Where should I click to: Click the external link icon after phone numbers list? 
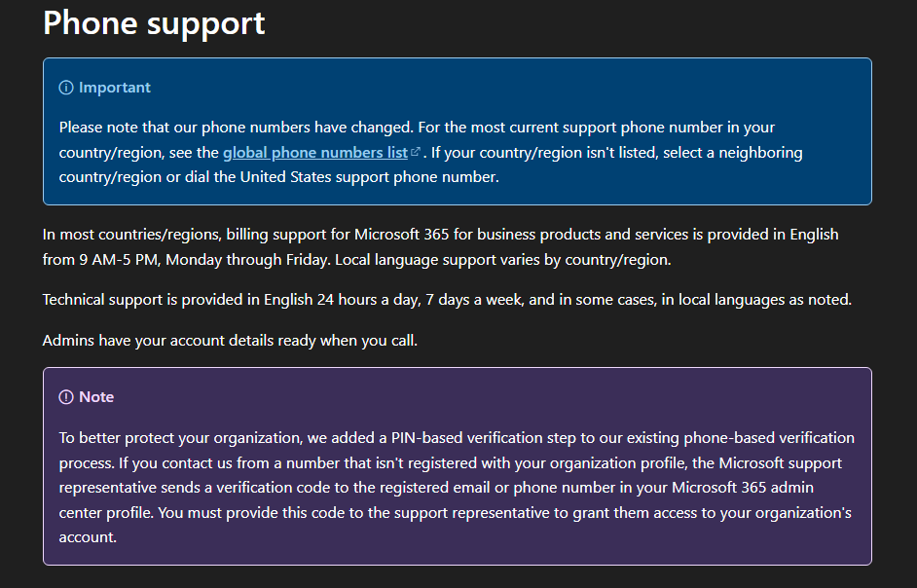click(416, 152)
